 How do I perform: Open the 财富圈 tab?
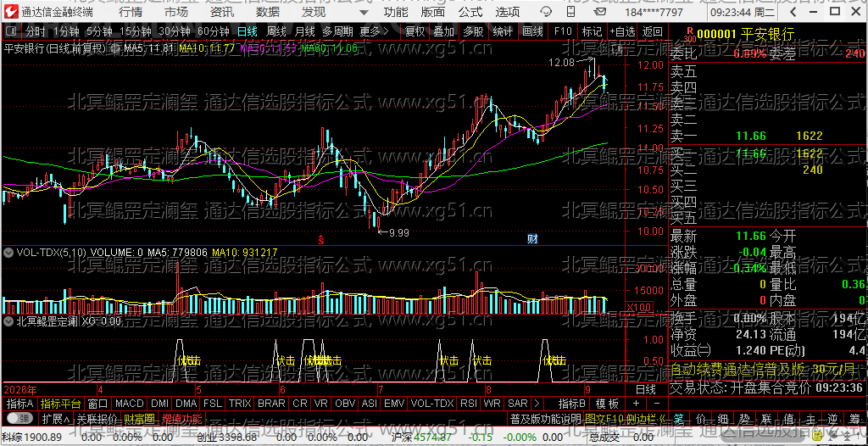point(139,418)
